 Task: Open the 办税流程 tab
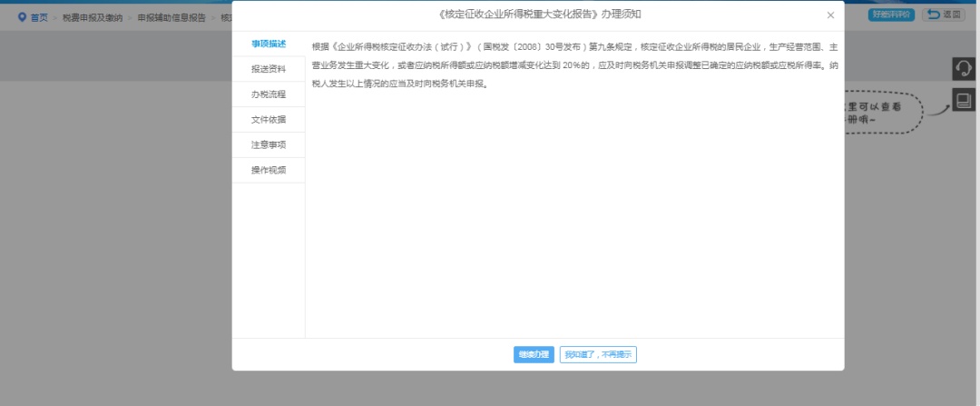pos(269,94)
